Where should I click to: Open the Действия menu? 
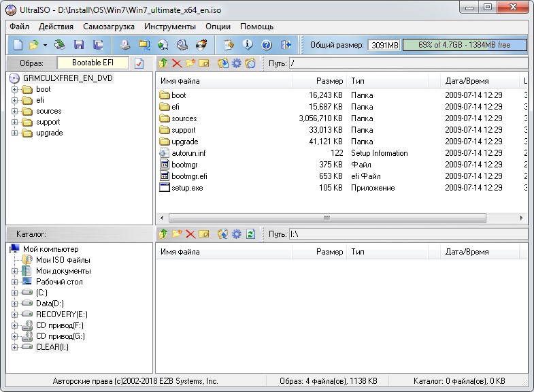(56, 27)
